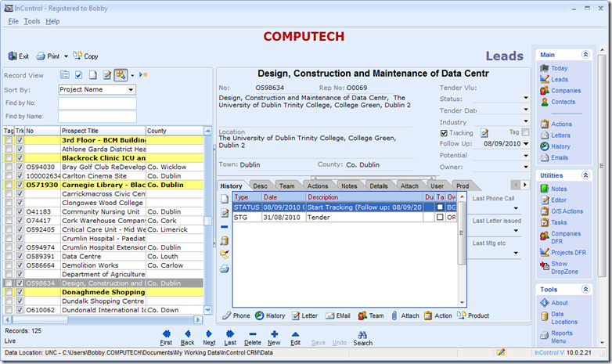Click the status bar note icon

500,352
